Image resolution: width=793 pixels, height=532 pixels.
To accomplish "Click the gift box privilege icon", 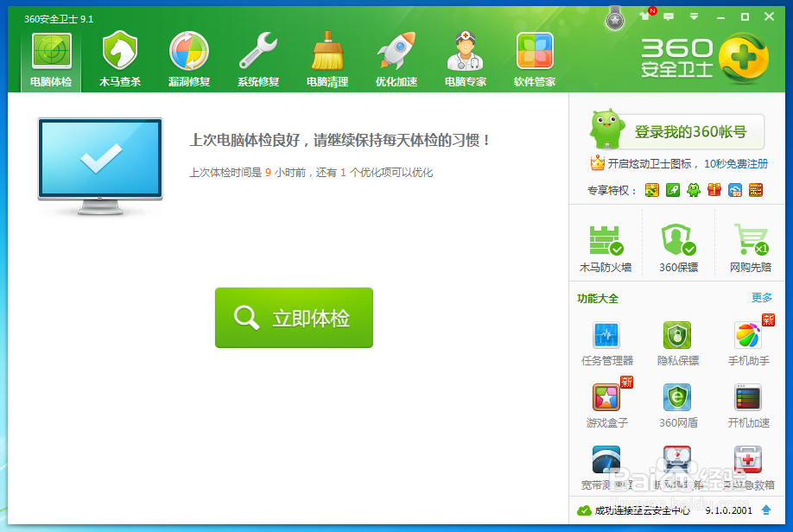I will coord(714,190).
